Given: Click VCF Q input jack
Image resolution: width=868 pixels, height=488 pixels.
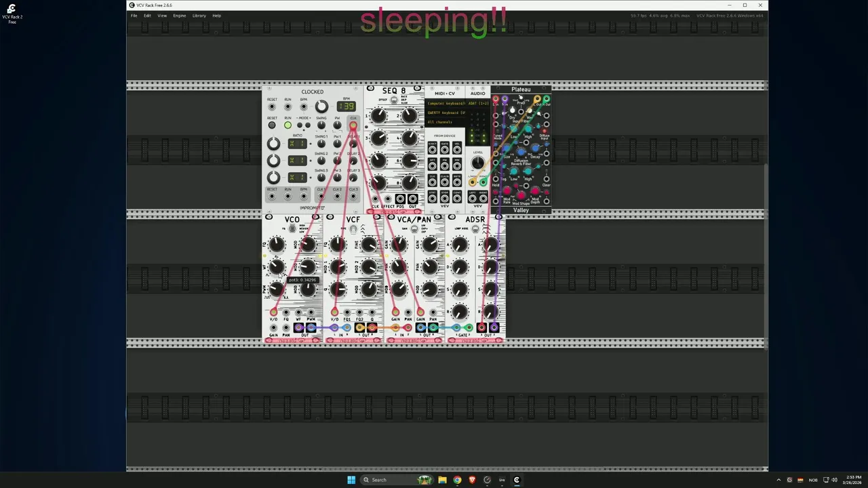Looking at the screenshot, I should [372, 312].
